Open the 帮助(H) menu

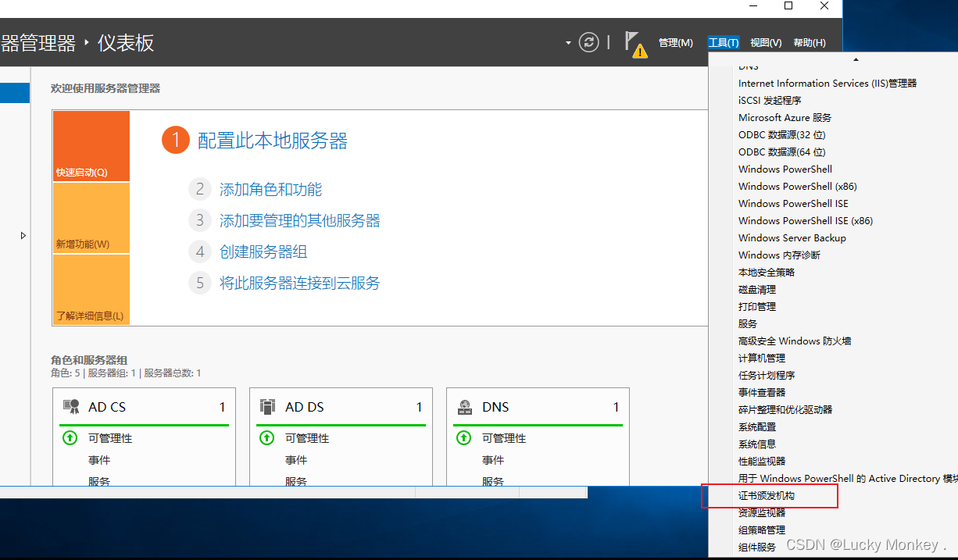pyautogui.click(x=809, y=43)
